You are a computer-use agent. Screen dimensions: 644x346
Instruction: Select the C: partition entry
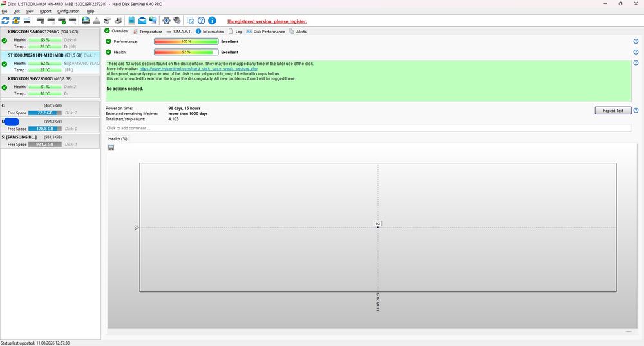point(50,109)
